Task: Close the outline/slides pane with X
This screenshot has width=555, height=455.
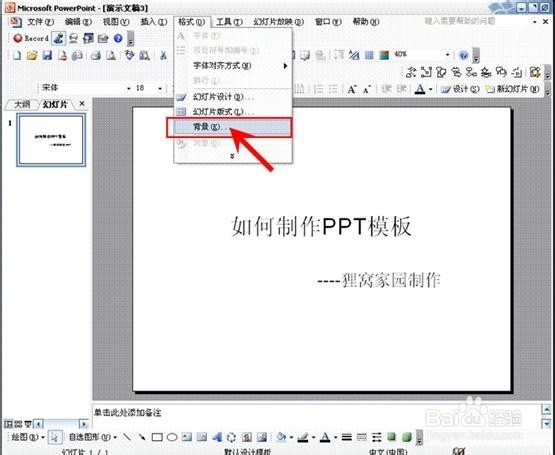Action: (x=82, y=104)
